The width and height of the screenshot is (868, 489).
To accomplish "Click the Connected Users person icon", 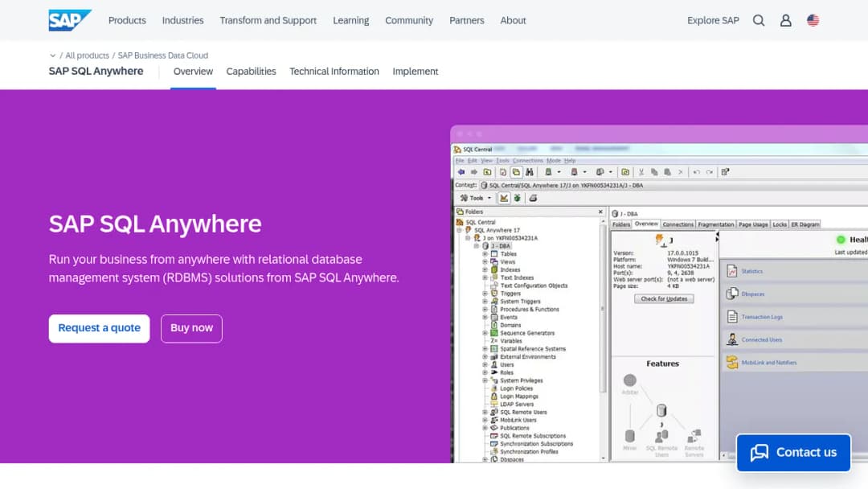I will click(x=732, y=339).
